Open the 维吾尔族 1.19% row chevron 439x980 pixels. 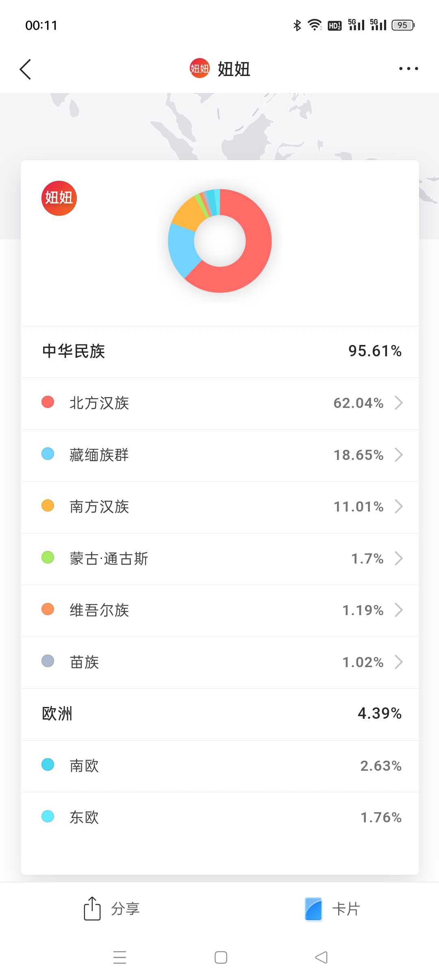pos(399,610)
